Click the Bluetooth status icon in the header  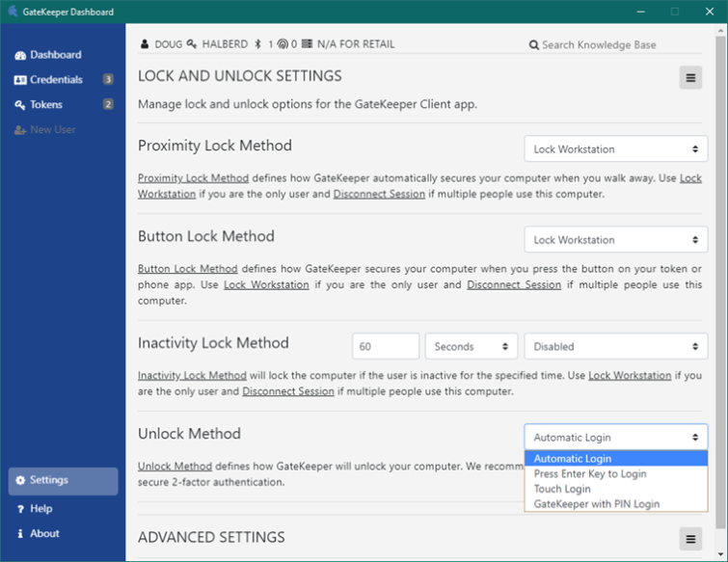258,44
